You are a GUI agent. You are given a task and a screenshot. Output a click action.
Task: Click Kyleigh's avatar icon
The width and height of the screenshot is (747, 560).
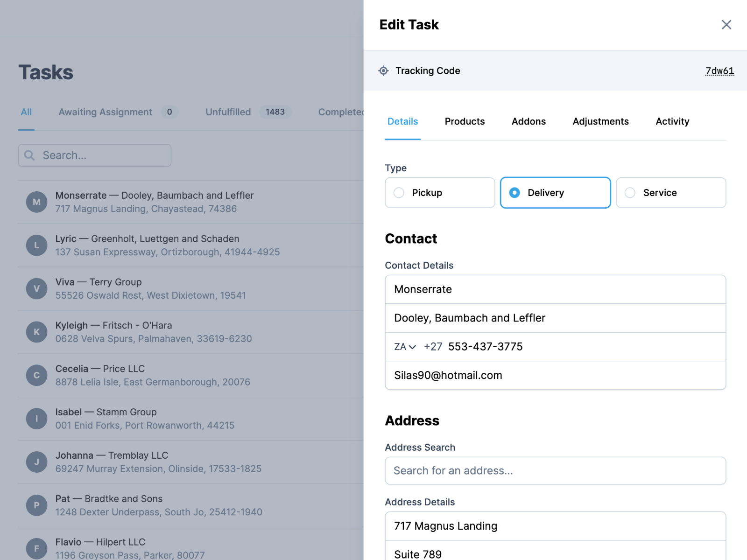36,332
